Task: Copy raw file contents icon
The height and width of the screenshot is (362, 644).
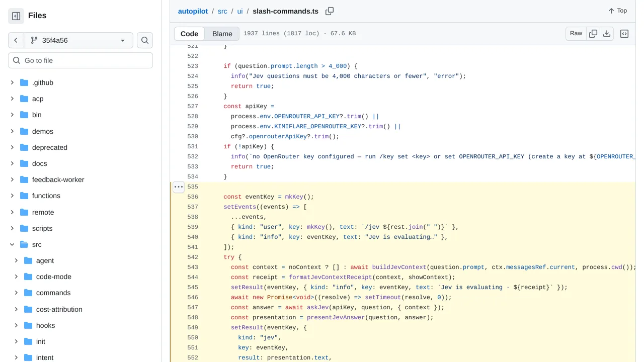Action: coord(593,34)
